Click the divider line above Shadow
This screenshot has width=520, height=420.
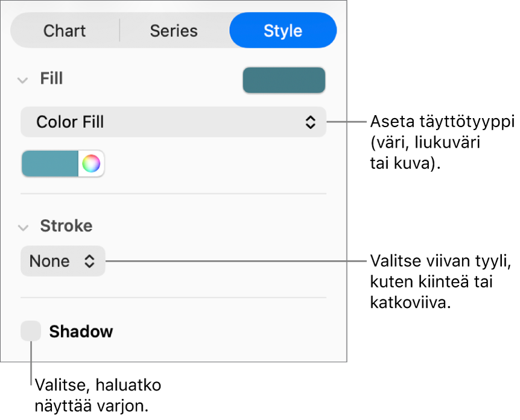pos(173,297)
